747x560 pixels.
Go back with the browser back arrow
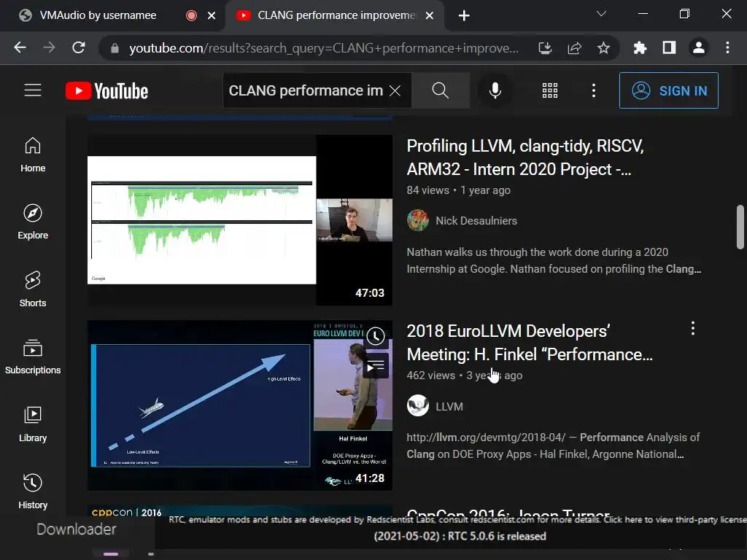point(20,47)
